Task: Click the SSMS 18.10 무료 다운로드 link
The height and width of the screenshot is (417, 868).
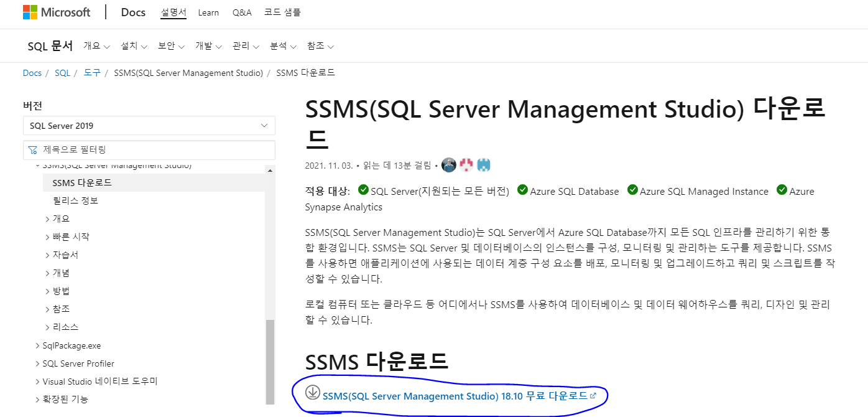Action: pyautogui.click(x=459, y=396)
